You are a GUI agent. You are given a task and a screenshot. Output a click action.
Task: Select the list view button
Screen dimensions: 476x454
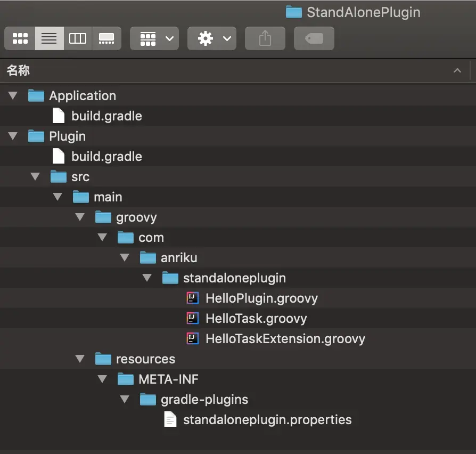(x=49, y=38)
